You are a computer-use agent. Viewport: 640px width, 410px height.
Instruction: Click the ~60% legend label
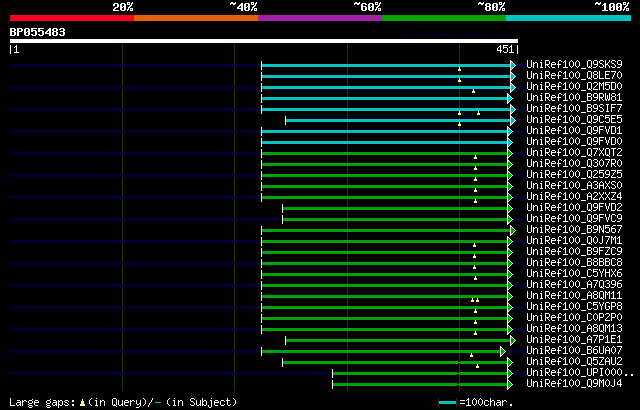367,7
